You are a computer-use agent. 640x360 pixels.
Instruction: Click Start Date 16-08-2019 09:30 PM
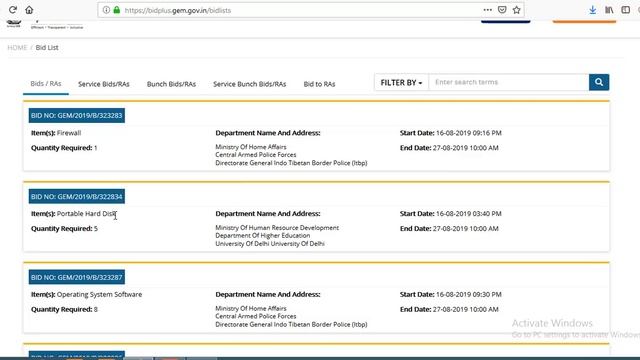(x=451, y=294)
